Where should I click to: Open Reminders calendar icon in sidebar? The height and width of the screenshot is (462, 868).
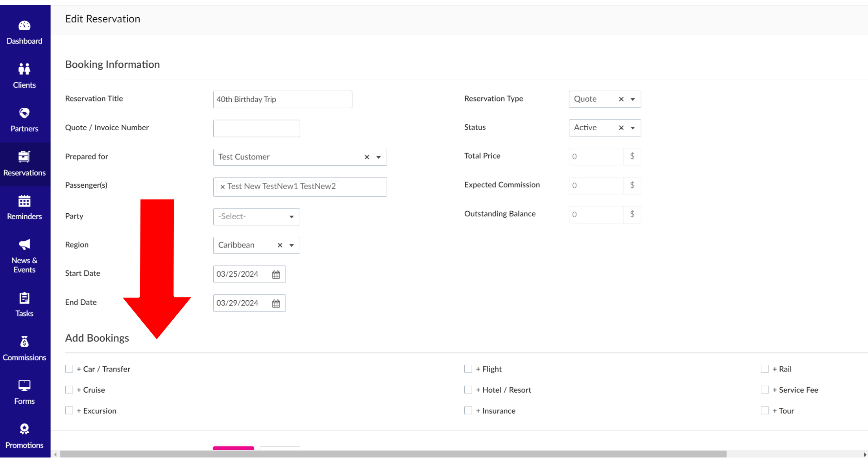tap(24, 201)
